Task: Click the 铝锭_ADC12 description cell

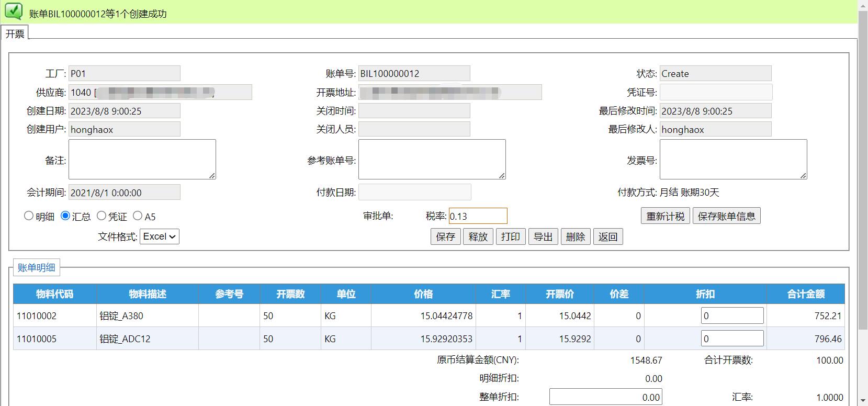Action: (x=148, y=339)
